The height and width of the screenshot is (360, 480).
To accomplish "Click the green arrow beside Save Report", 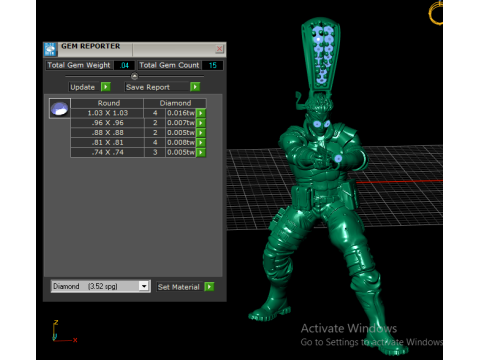I will coord(195,87).
